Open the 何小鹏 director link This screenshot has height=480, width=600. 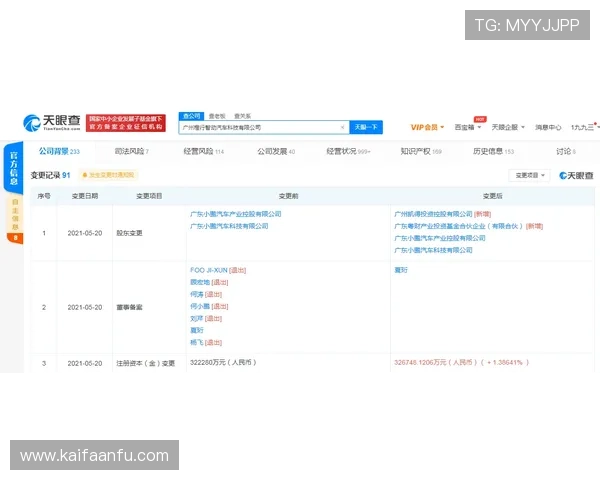click(200, 306)
